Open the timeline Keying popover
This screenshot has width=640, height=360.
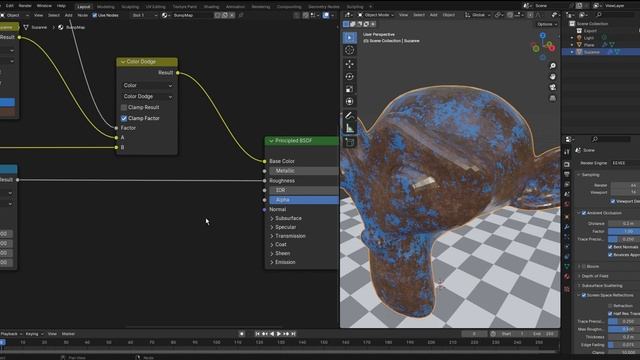(34, 334)
